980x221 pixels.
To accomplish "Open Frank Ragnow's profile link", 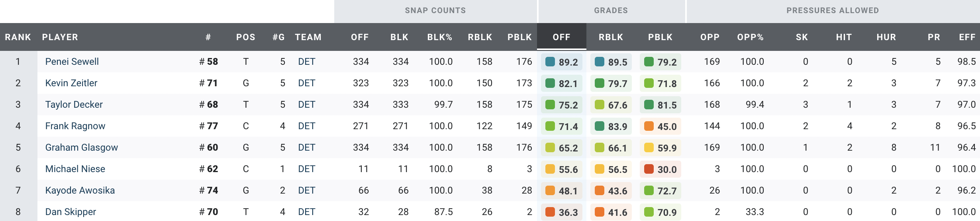I will [x=75, y=126].
